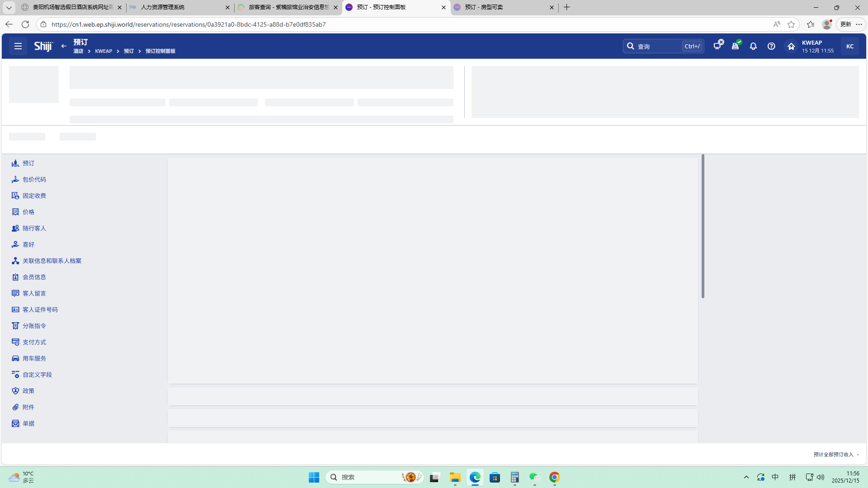Open the housekeeping status icon with green check
868x488 pixels.
pyautogui.click(x=736, y=46)
